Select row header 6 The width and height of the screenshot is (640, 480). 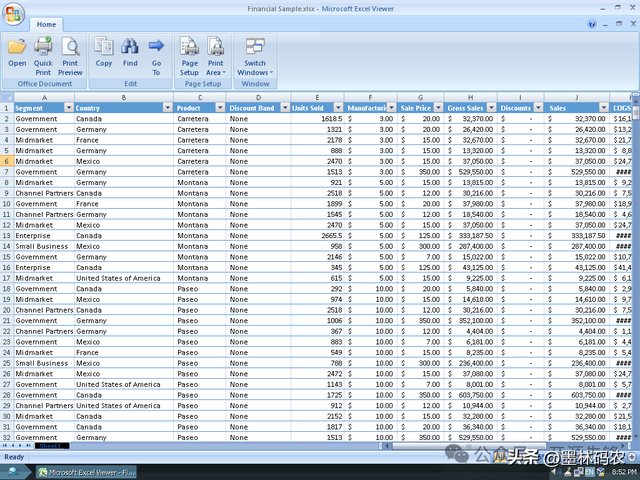(x=6, y=161)
